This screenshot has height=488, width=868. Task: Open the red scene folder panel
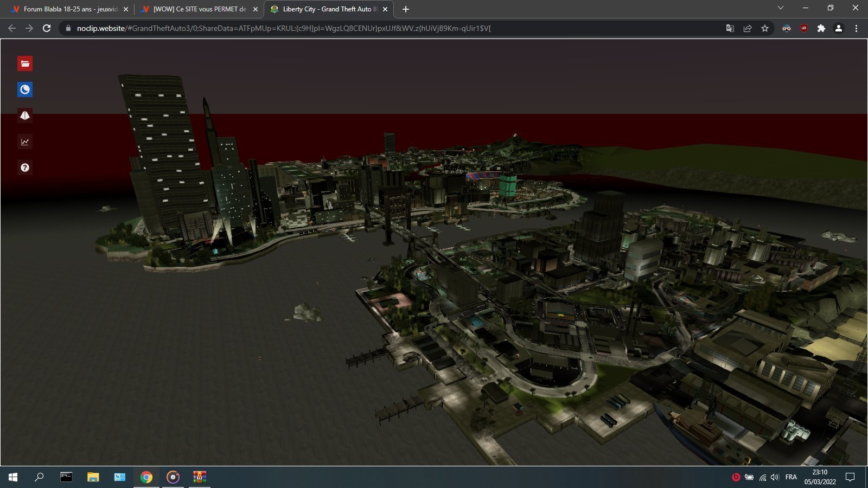pos(25,63)
